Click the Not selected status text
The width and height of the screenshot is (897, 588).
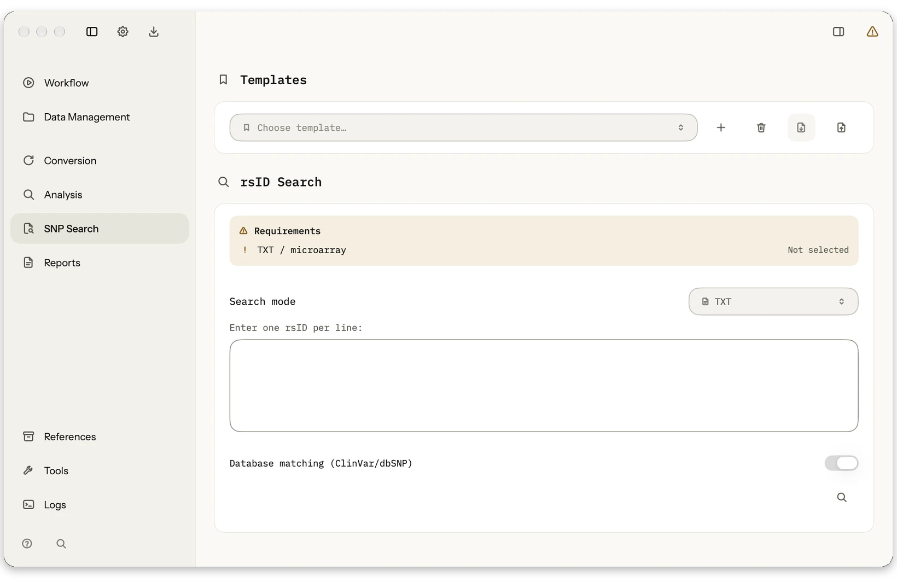(818, 250)
